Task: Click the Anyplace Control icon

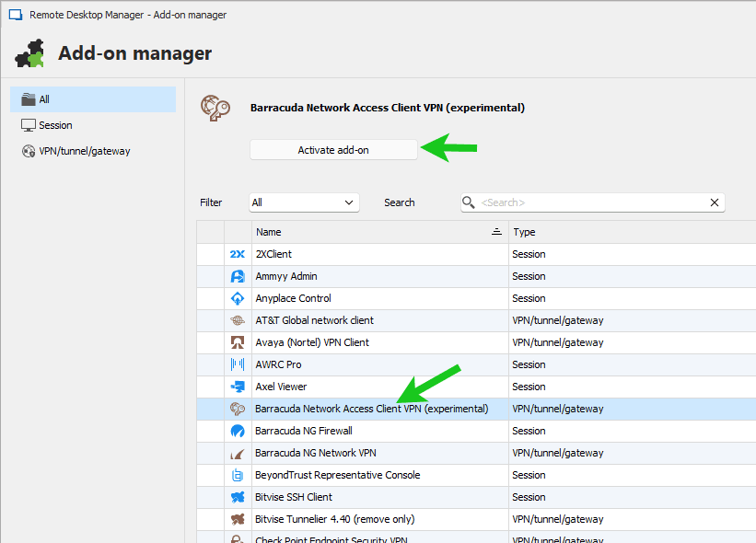Action: pyautogui.click(x=237, y=298)
